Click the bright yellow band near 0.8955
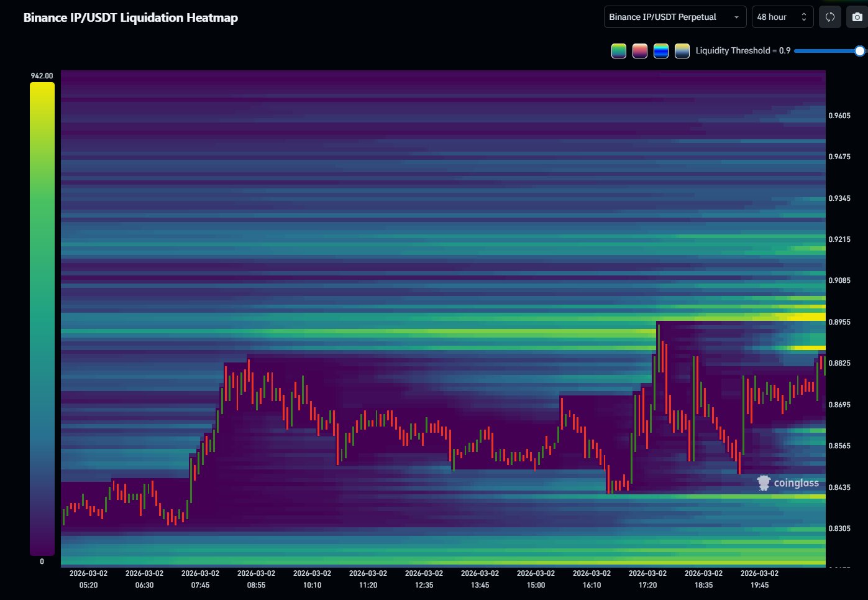 pyautogui.click(x=802, y=316)
